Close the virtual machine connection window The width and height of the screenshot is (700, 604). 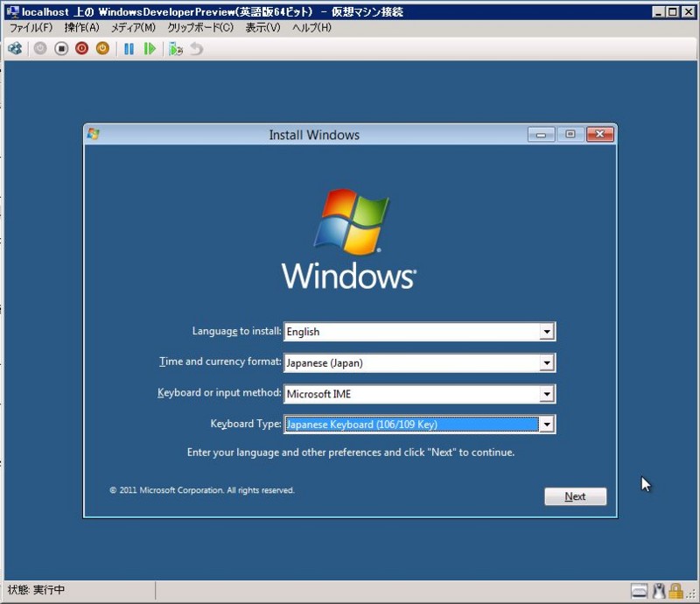pyautogui.click(x=689, y=12)
